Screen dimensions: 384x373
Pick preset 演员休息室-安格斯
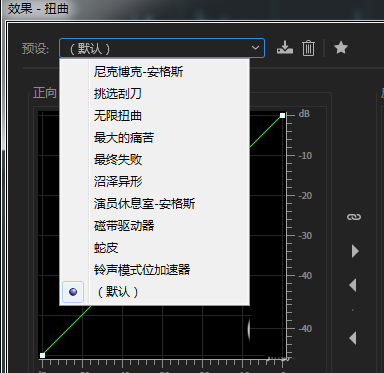[x=154, y=203]
